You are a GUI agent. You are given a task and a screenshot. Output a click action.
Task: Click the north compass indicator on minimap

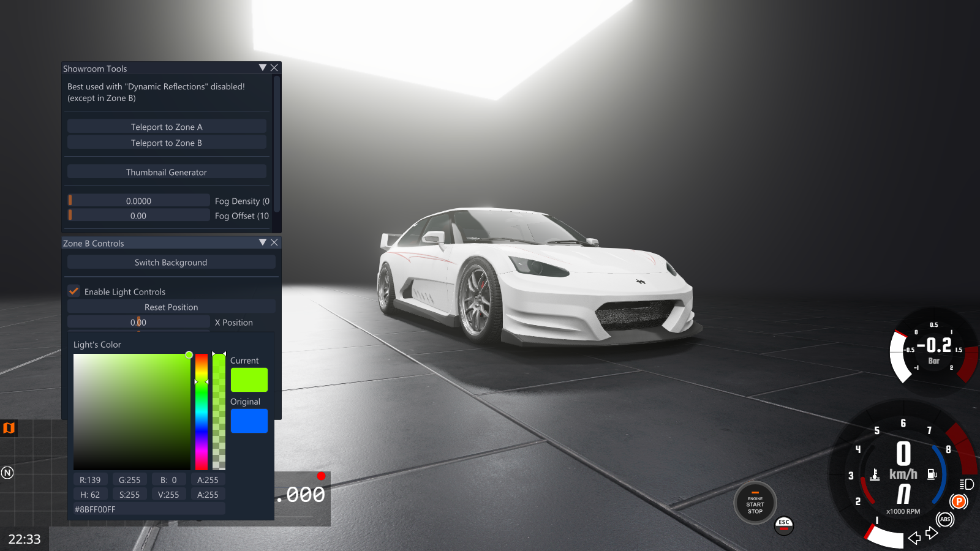point(7,473)
